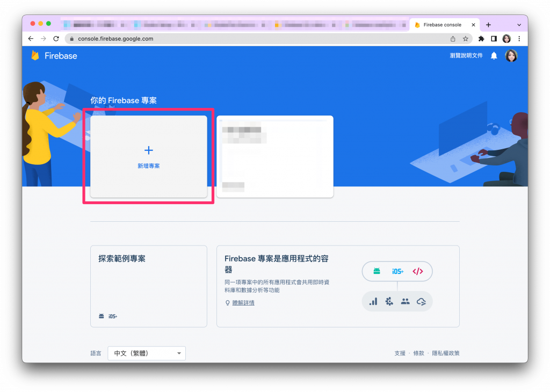Open a new browser tab

click(x=488, y=25)
